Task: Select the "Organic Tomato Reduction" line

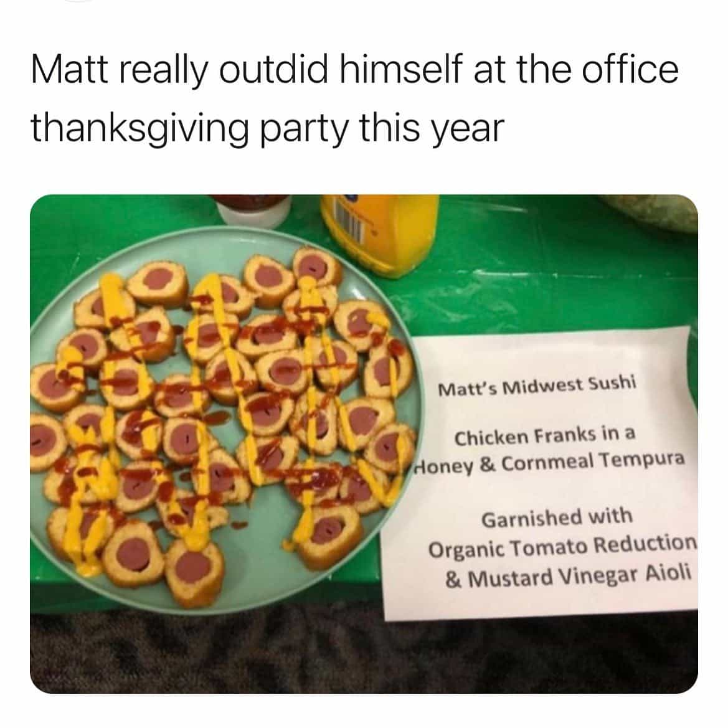Action: click(562, 546)
